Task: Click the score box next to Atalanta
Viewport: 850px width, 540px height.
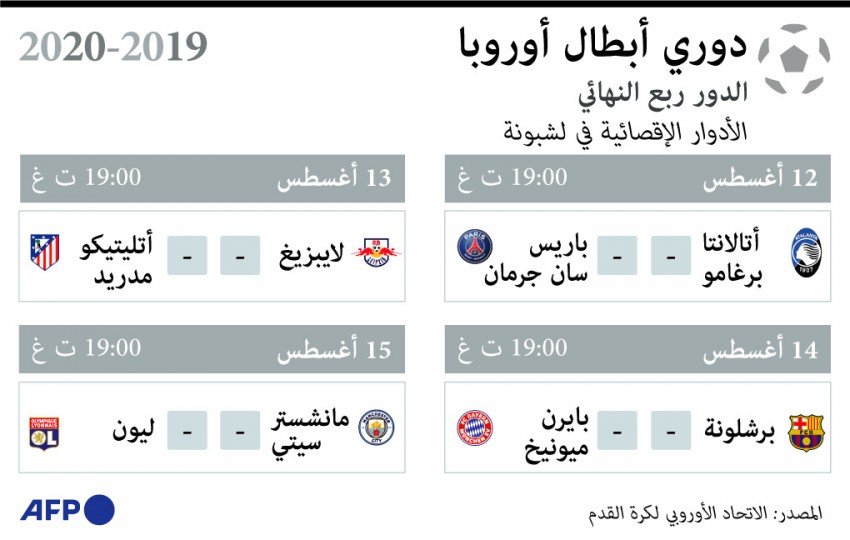Action: (x=670, y=257)
